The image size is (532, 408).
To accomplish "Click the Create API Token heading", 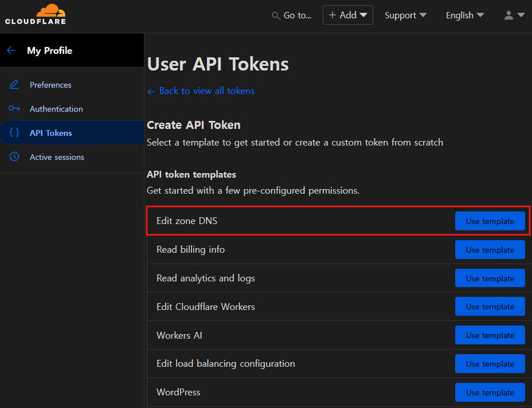I will pyautogui.click(x=193, y=125).
